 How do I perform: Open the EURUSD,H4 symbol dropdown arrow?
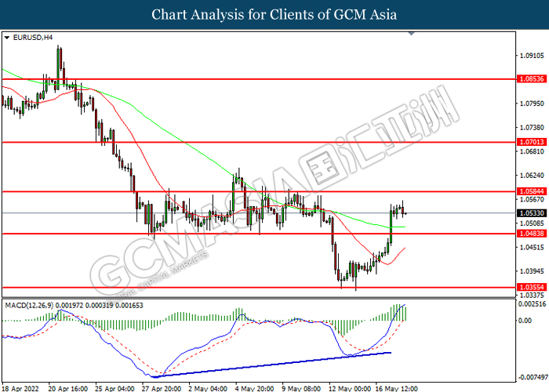[x=7, y=38]
